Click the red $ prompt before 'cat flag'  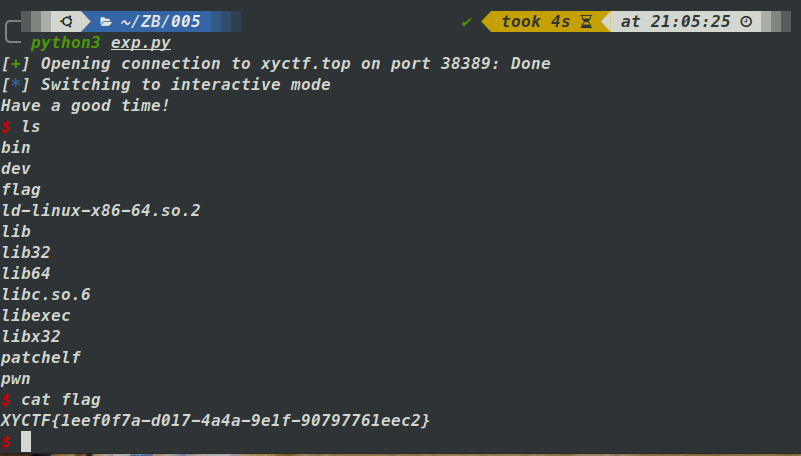[6, 400]
